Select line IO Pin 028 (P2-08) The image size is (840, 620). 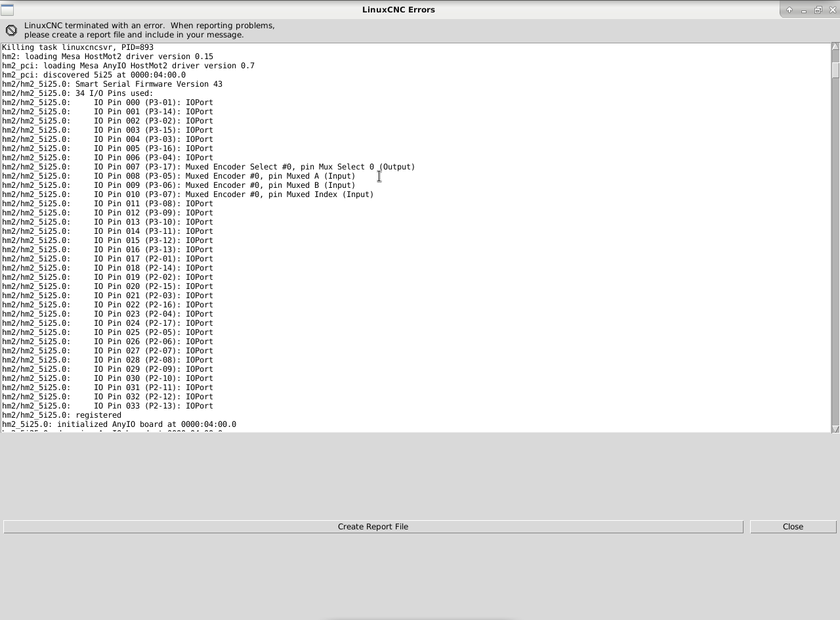pyautogui.click(x=108, y=360)
